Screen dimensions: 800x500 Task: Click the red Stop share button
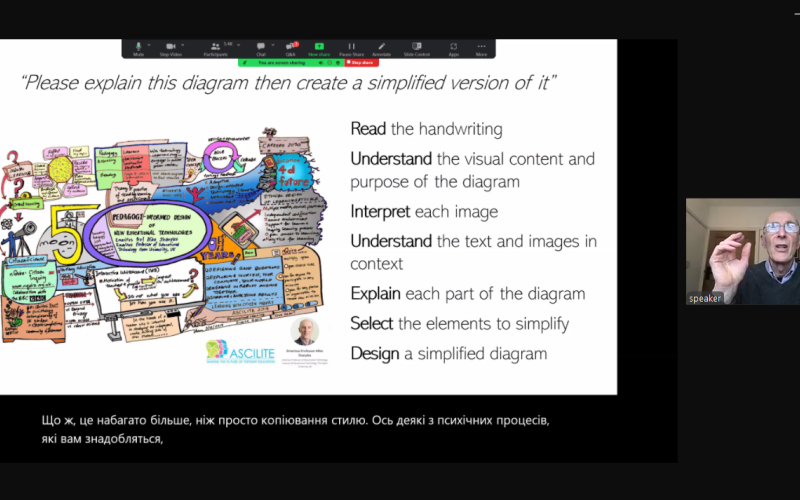tap(362, 63)
